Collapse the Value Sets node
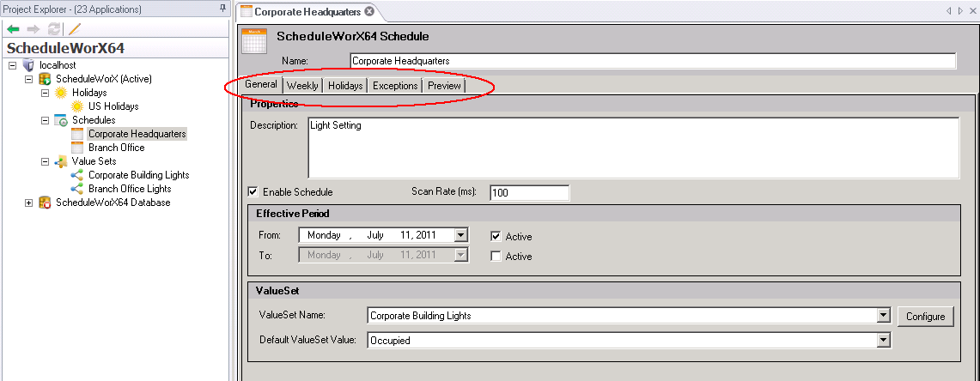 pyautogui.click(x=45, y=161)
